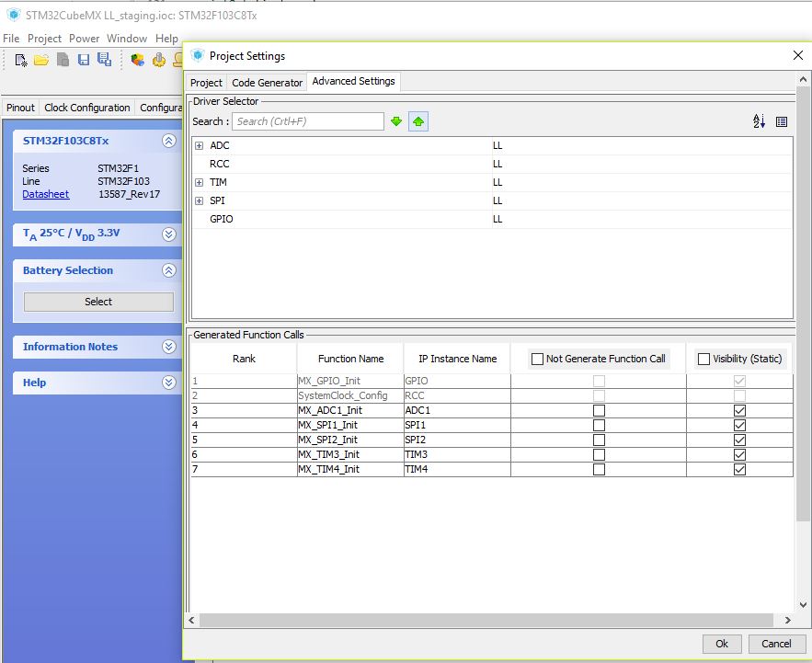Close the Project Settings dialog
Viewport: 812px width, 663px height.
point(797,55)
